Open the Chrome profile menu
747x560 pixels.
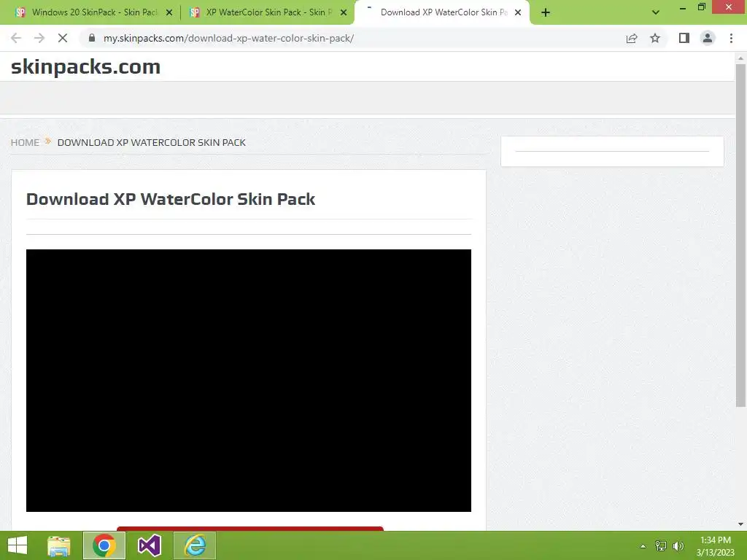708,38
